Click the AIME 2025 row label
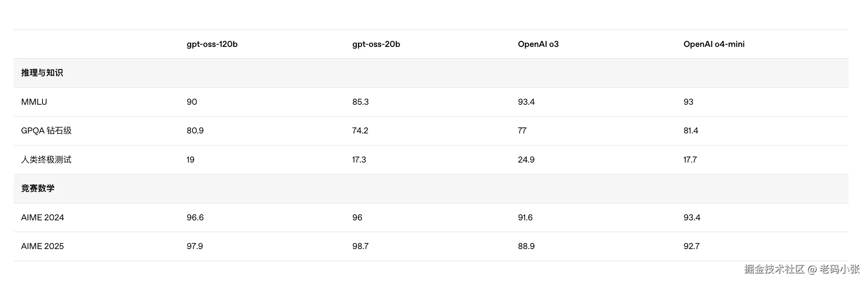The width and height of the screenshot is (868, 283). coord(42,246)
